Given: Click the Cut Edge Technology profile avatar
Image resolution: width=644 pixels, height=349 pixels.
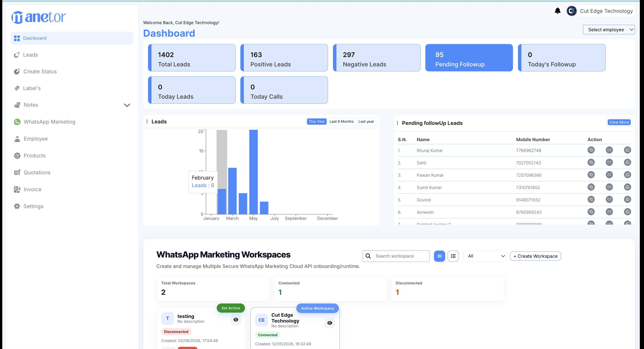Looking at the screenshot, I should click(x=571, y=11).
